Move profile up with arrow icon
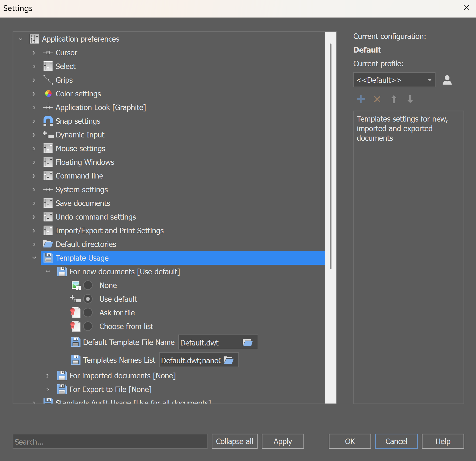This screenshot has height=461, width=476. pyautogui.click(x=394, y=99)
